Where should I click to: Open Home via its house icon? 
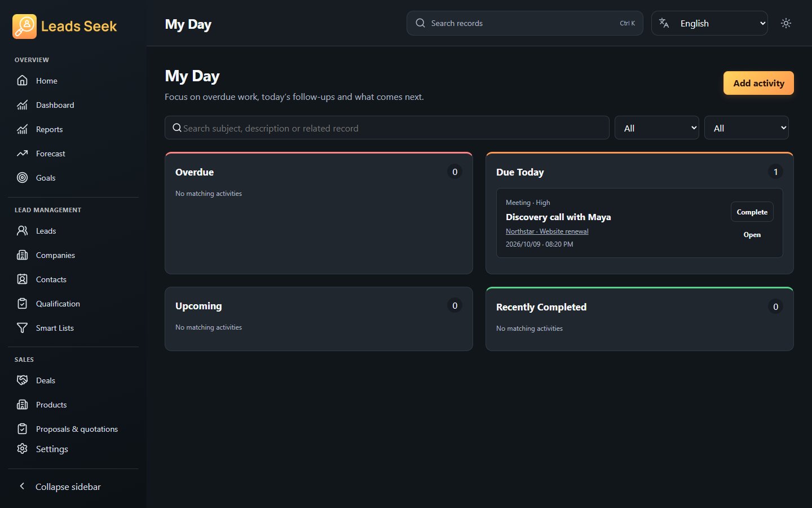coord(22,81)
